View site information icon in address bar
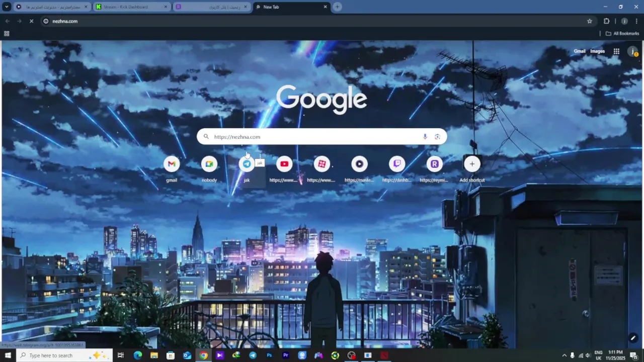 tap(46, 21)
